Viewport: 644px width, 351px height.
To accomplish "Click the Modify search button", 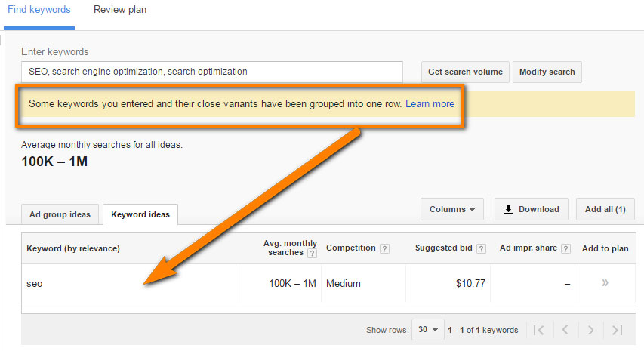I will tap(547, 72).
